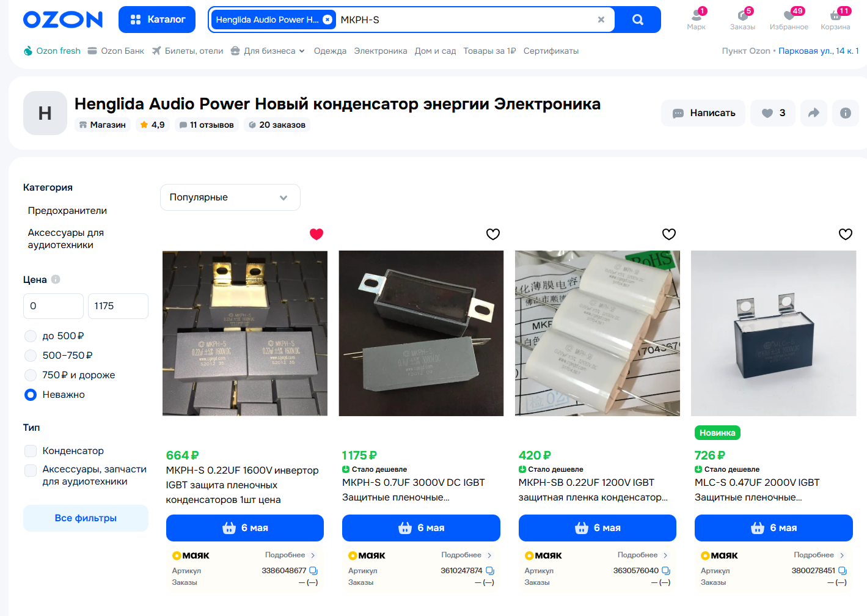Open the MKPH-S 0.22UF 1600V product image
The height and width of the screenshot is (616, 867).
pos(245,334)
